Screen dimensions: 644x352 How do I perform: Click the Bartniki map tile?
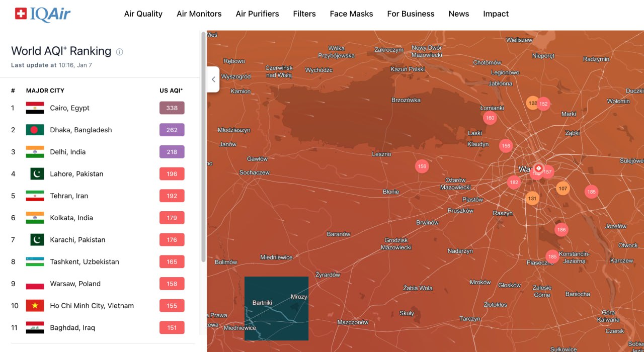coord(276,308)
